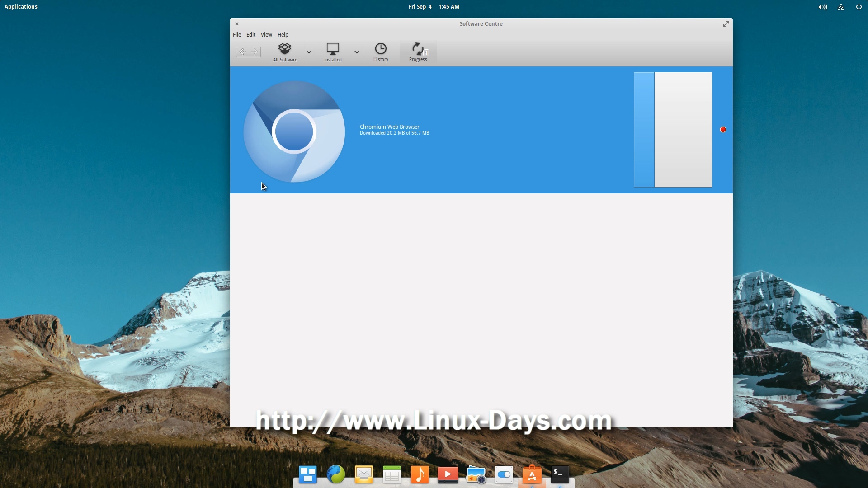
Task: Switch to the Progress view
Action: pos(418,52)
